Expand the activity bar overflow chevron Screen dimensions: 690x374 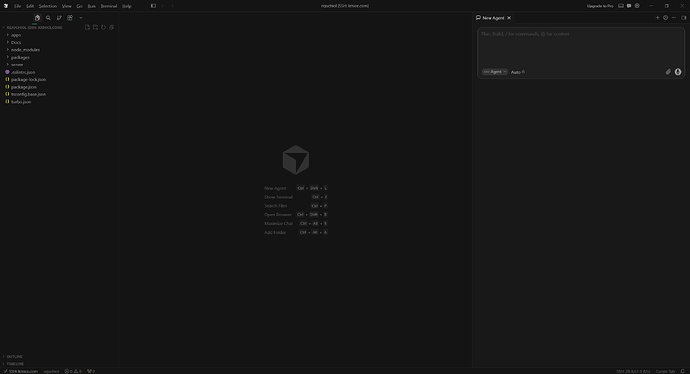[x=81, y=18]
